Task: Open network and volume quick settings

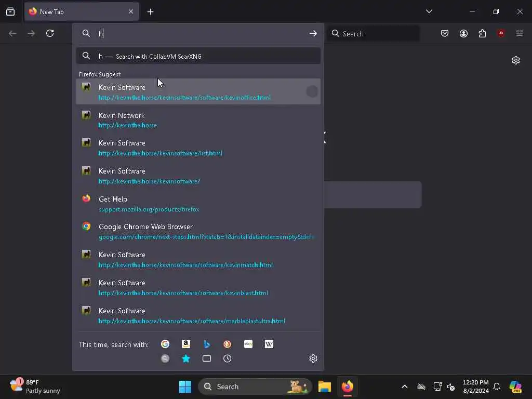Action: pos(444,387)
